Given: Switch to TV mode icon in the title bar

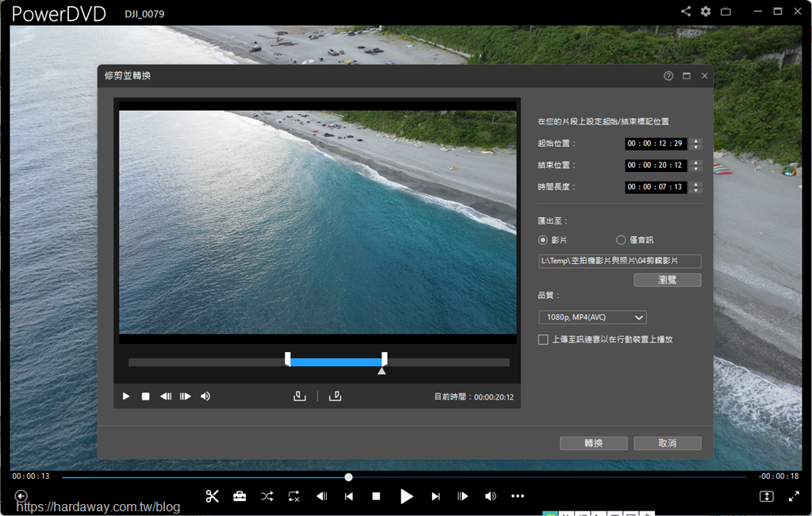Looking at the screenshot, I should (726, 11).
